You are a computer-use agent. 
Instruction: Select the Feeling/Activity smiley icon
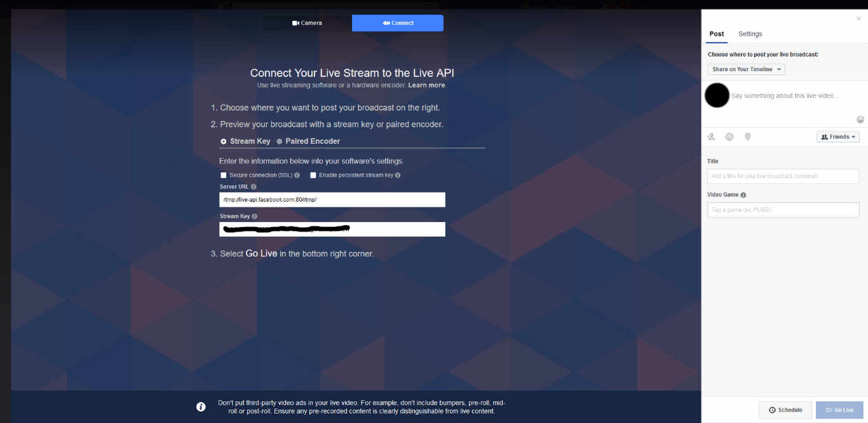[729, 136]
